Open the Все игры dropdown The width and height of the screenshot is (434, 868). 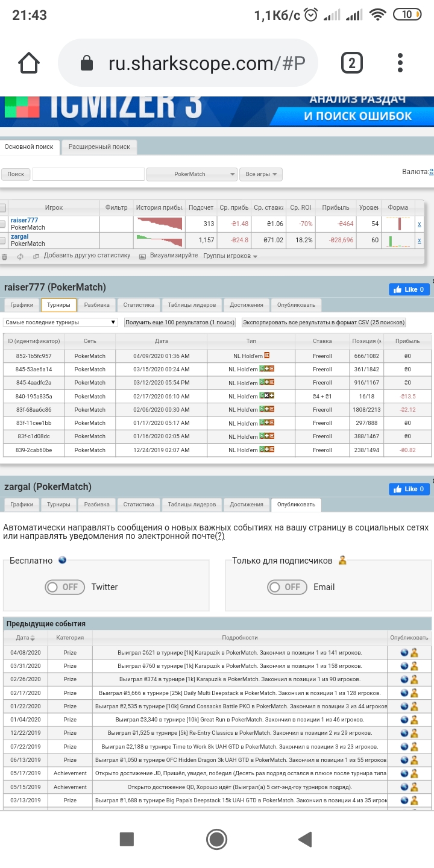click(x=261, y=174)
